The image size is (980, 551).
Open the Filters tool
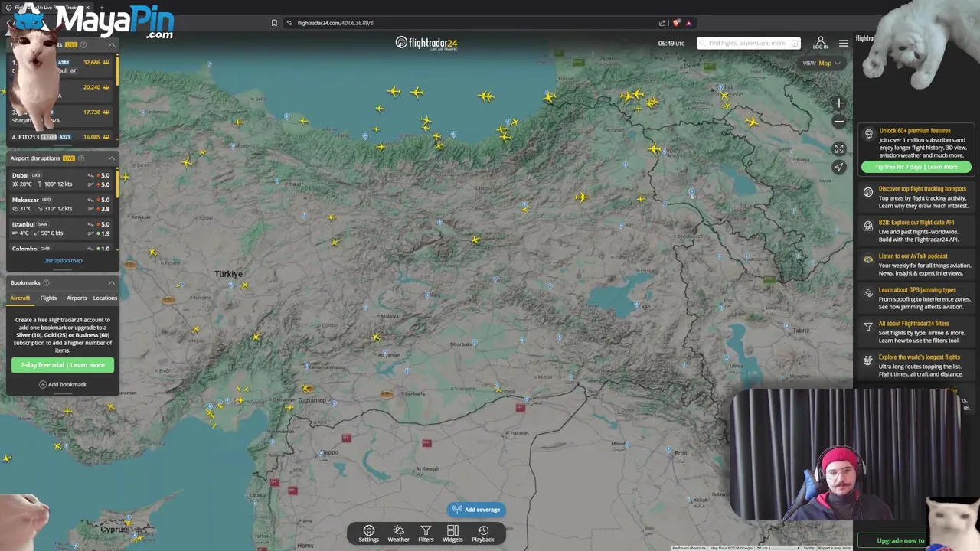click(426, 533)
